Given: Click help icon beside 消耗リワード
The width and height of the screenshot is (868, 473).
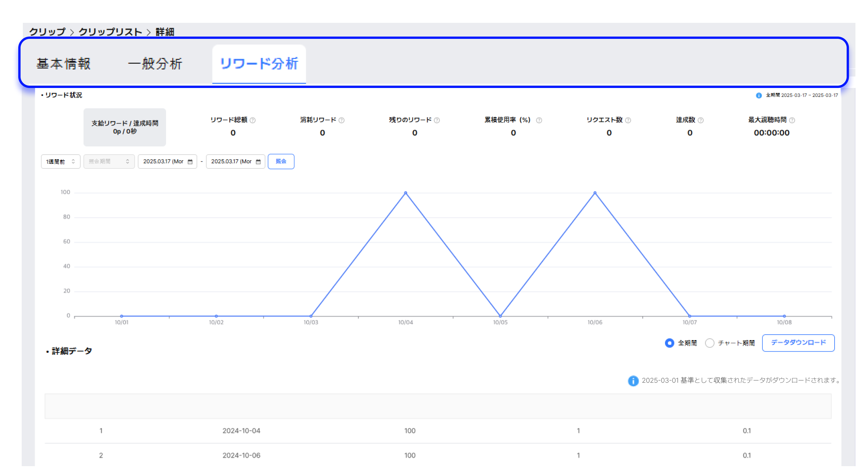Looking at the screenshot, I should (341, 120).
